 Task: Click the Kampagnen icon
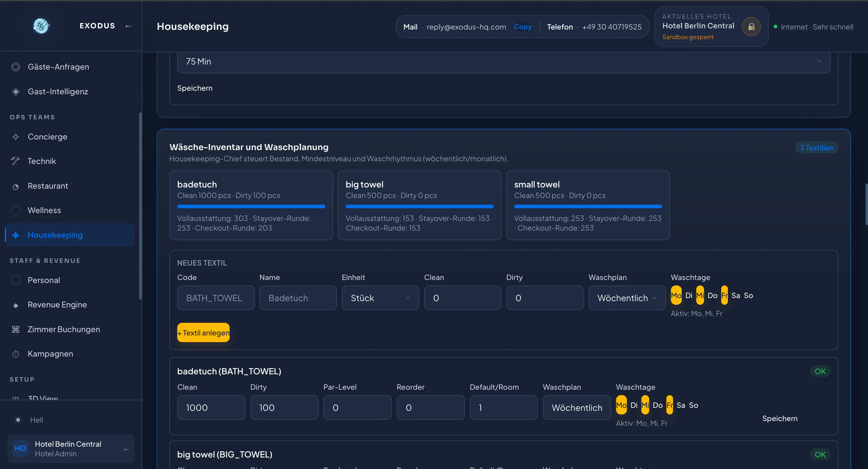coord(15,354)
